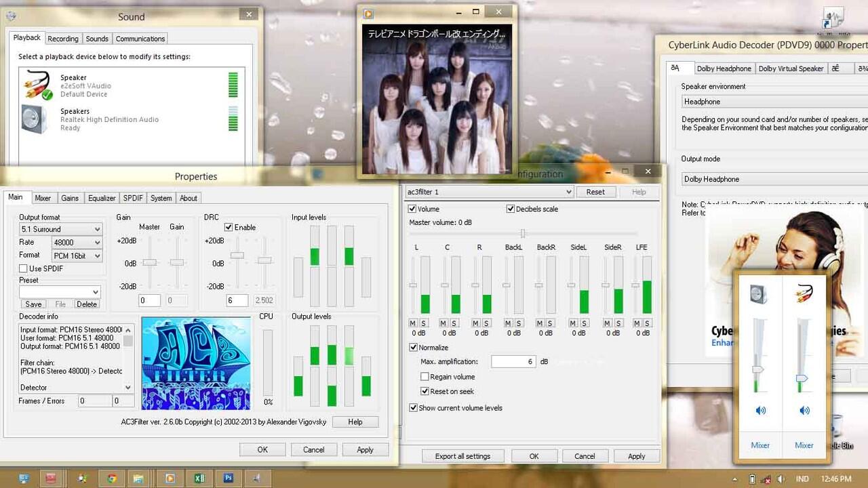Screen dimensions: 868x488
Task: Click the Max. amplification input field
Action: pos(513,362)
